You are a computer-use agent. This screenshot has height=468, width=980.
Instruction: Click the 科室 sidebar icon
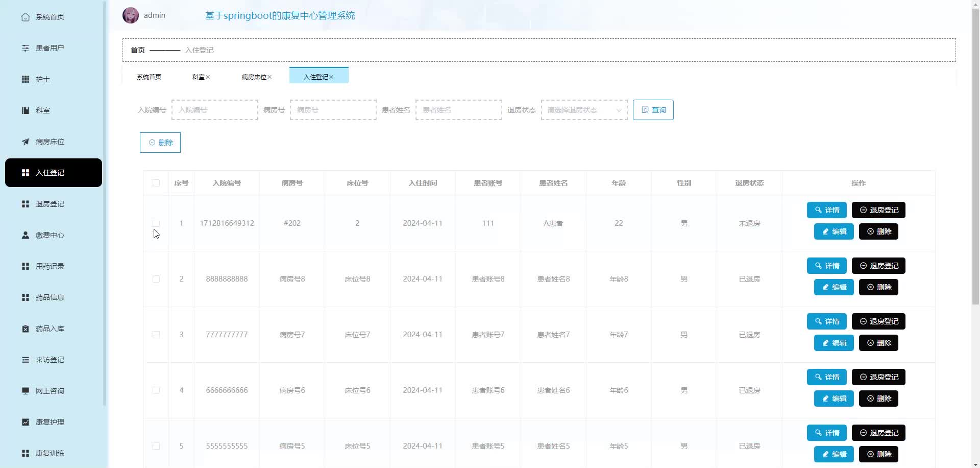tap(26, 110)
